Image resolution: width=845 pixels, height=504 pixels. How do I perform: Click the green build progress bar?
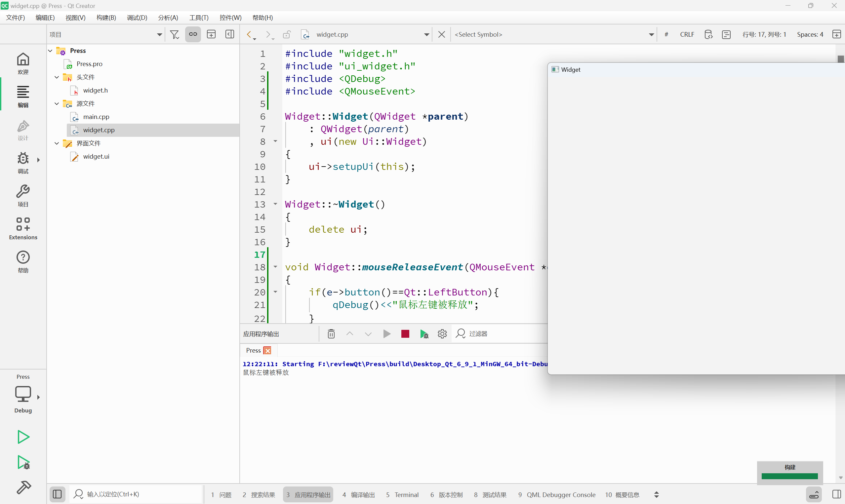click(x=789, y=476)
